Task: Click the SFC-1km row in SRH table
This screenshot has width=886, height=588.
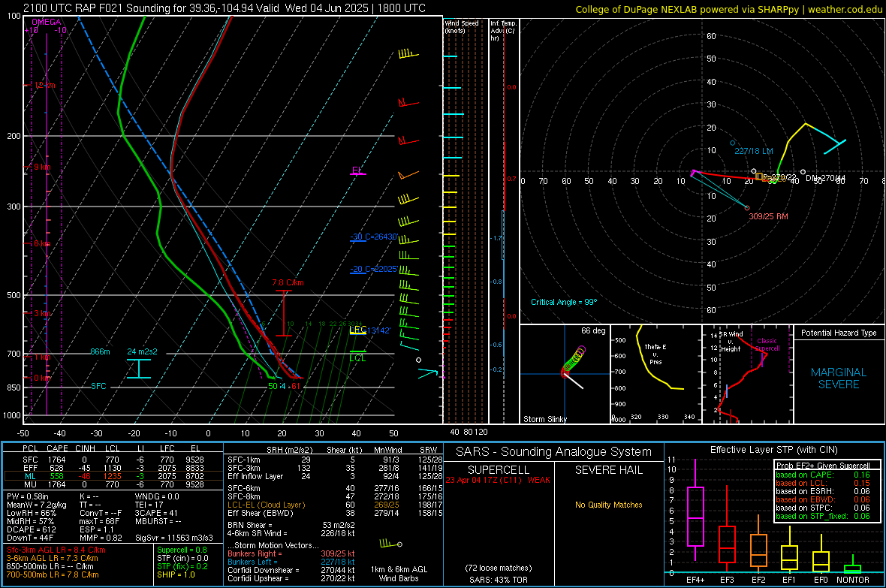Action: (335, 460)
